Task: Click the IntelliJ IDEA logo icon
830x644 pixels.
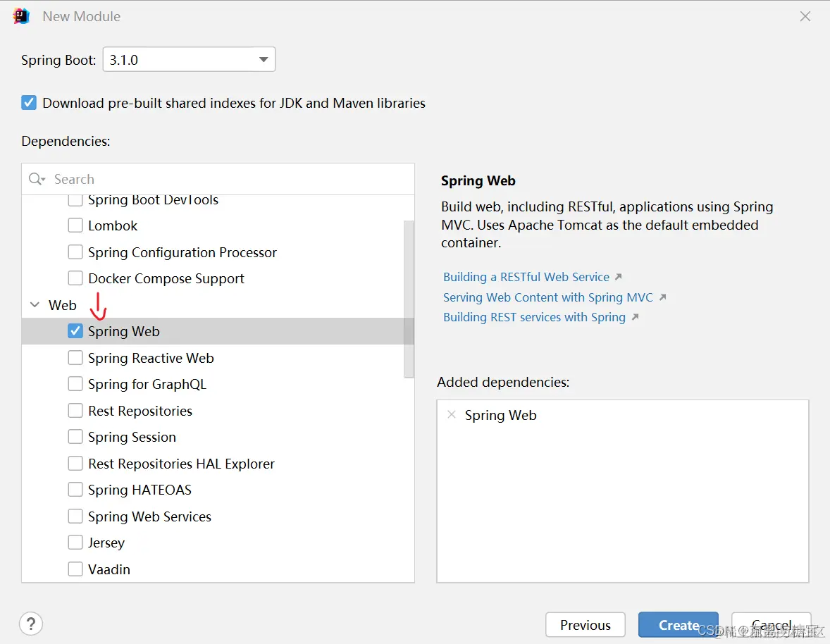Action: (x=20, y=16)
